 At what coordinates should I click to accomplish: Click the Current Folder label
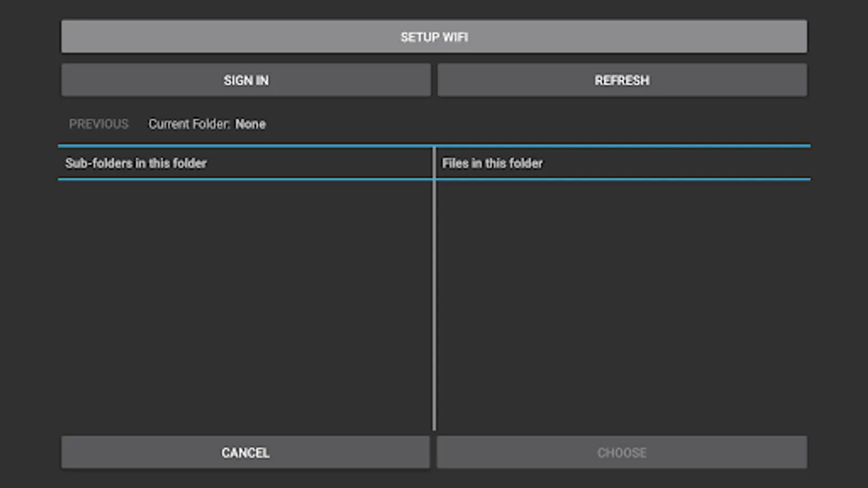click(x=189, y=124)
